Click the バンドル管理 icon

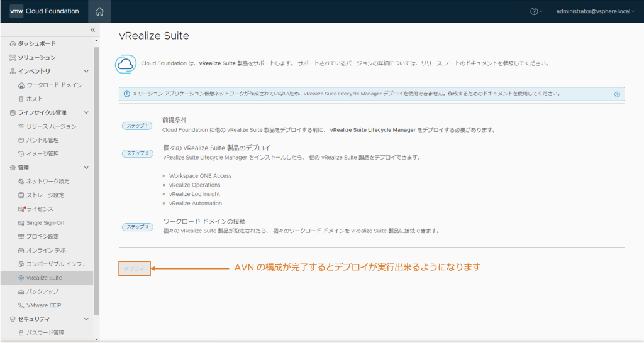pyautogui.click(x=21, y=140)
